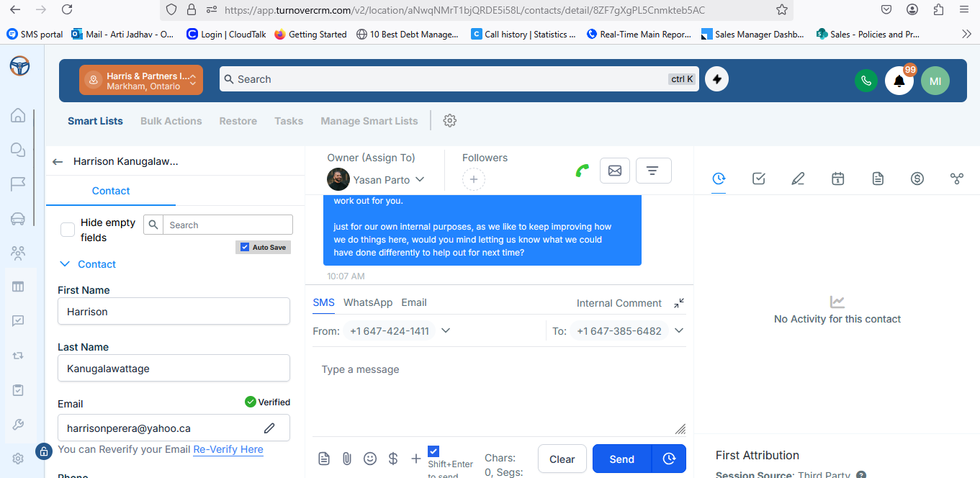The image size is (980, 478).
Task: Click the green phone dialer icon in header
Action: pos(866,81)
